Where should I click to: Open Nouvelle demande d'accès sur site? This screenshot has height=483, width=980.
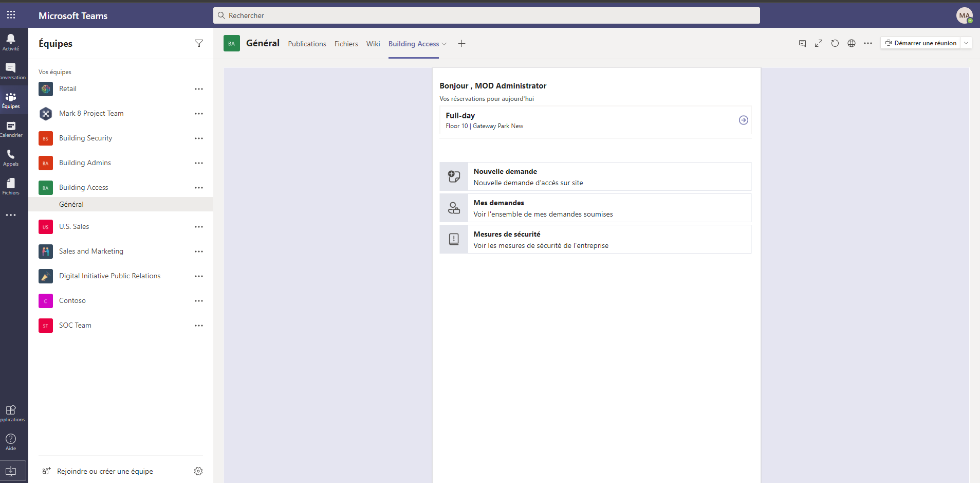pyautogui.click(x=595, y=176)
